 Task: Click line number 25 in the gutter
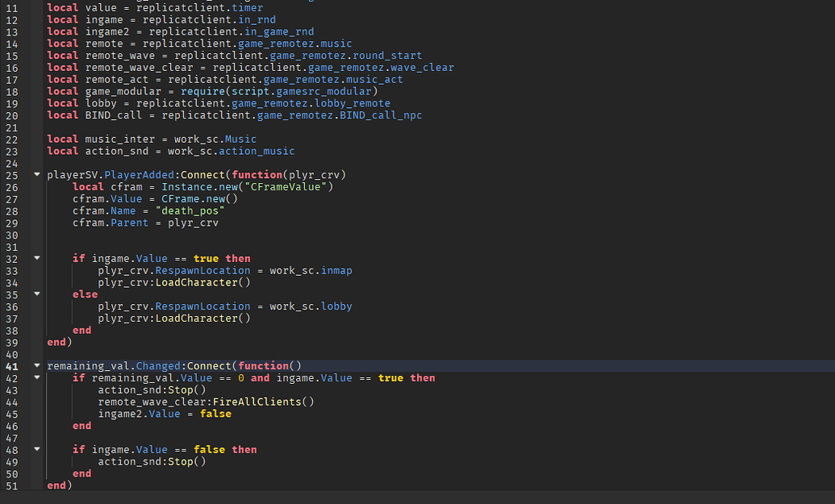point(12,174)
